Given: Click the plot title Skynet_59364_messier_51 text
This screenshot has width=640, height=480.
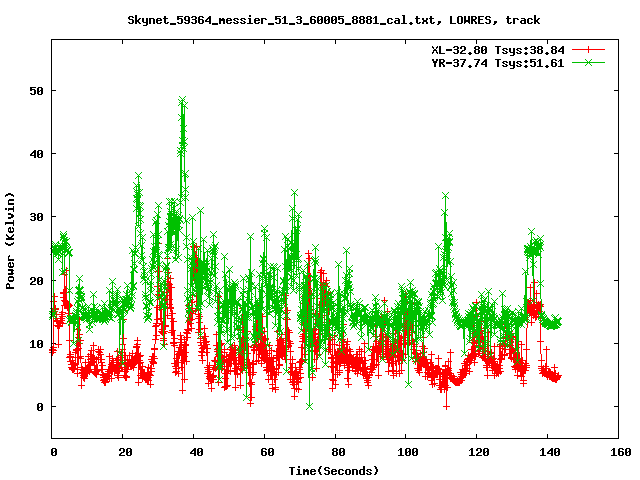Looking at the screenshot, I should (x=334, y=20).
